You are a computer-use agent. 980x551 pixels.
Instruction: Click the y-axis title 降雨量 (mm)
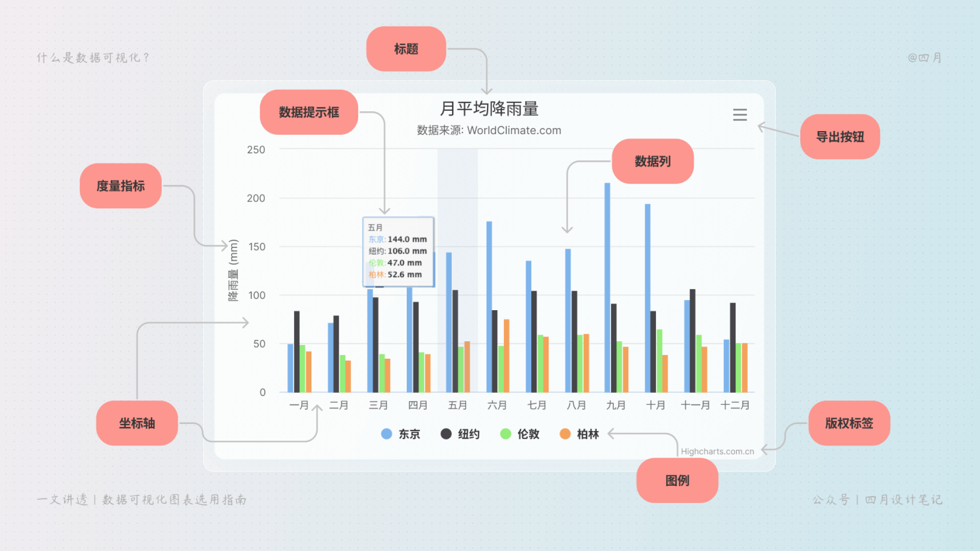(233, 270)
